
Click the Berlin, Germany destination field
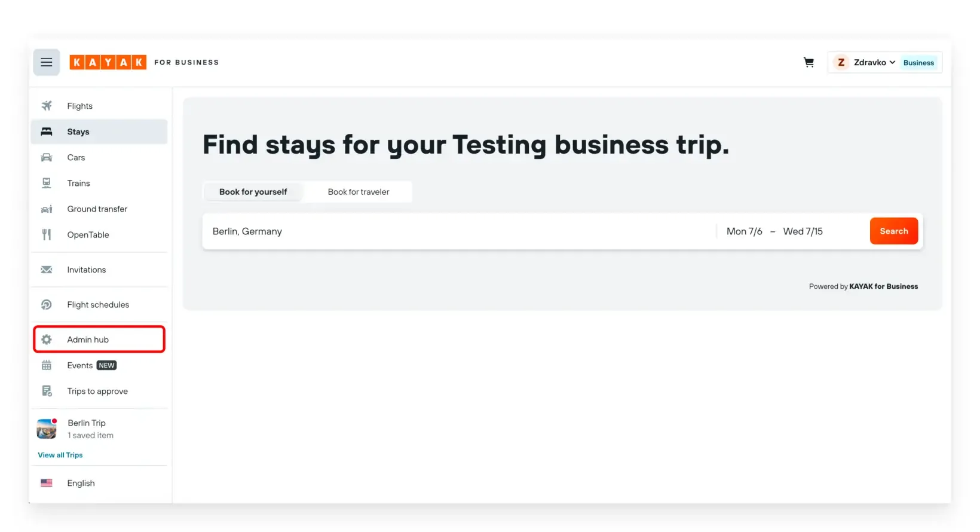pos(459,231)
